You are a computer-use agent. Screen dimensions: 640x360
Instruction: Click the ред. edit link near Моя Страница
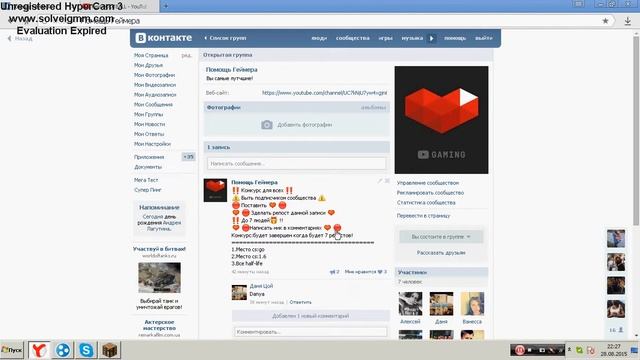(x=186, y=55)
